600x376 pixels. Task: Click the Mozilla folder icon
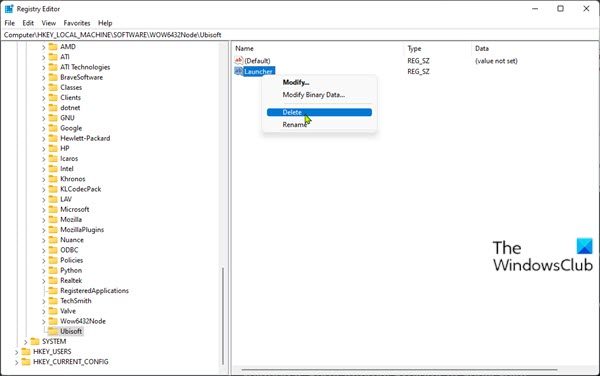(x=53, y=220)
